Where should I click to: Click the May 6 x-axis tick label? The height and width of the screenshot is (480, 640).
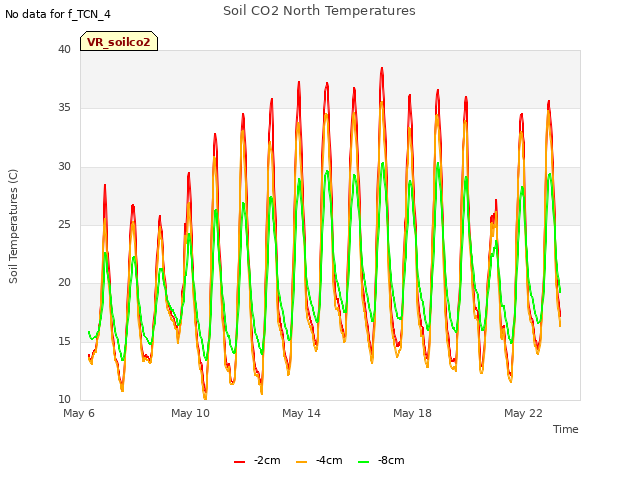click(x=79, y=413)
